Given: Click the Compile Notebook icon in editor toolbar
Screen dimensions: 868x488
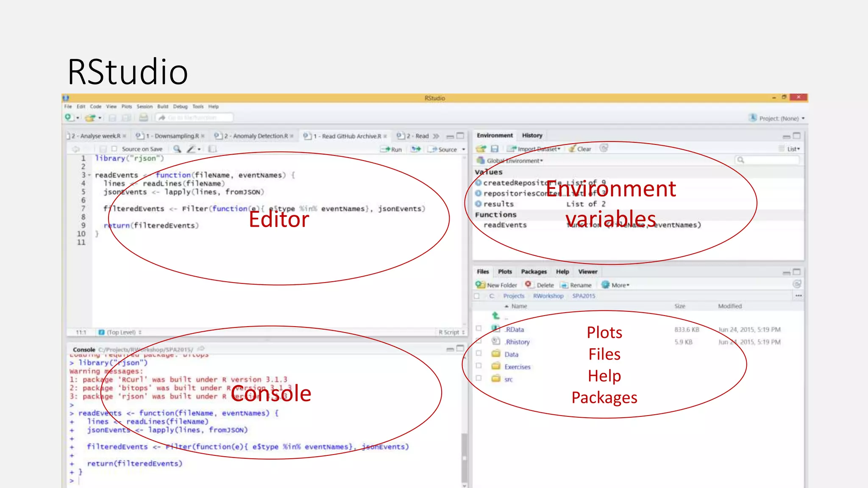Looking at the screenshot, I should click(212, 149).
